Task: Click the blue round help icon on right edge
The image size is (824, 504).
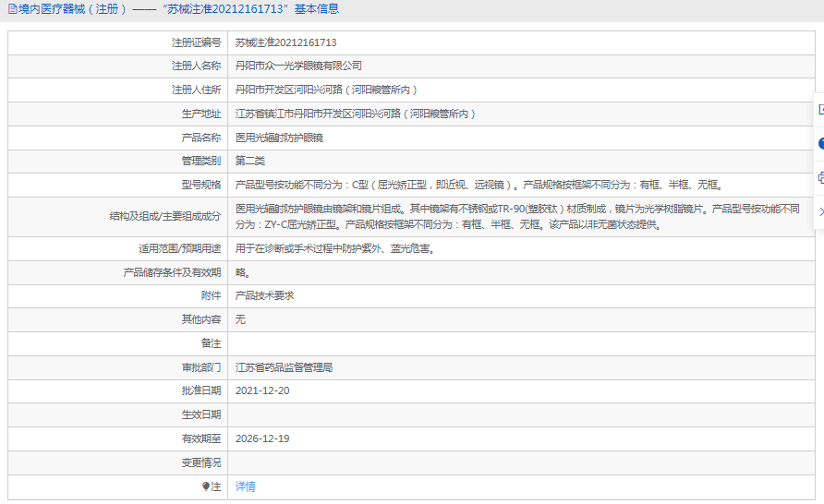Action: pyautogui.click(x=819, y=143)
